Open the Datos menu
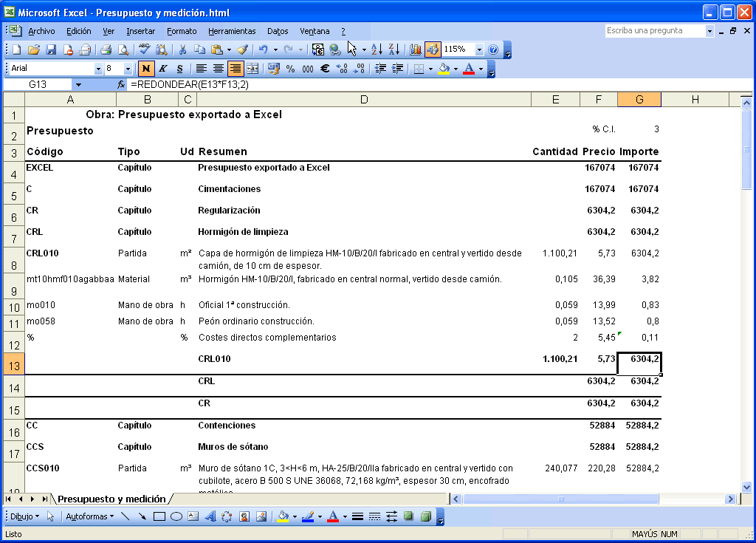This screenshot has width=756, height=543. [x=278, y=31]
